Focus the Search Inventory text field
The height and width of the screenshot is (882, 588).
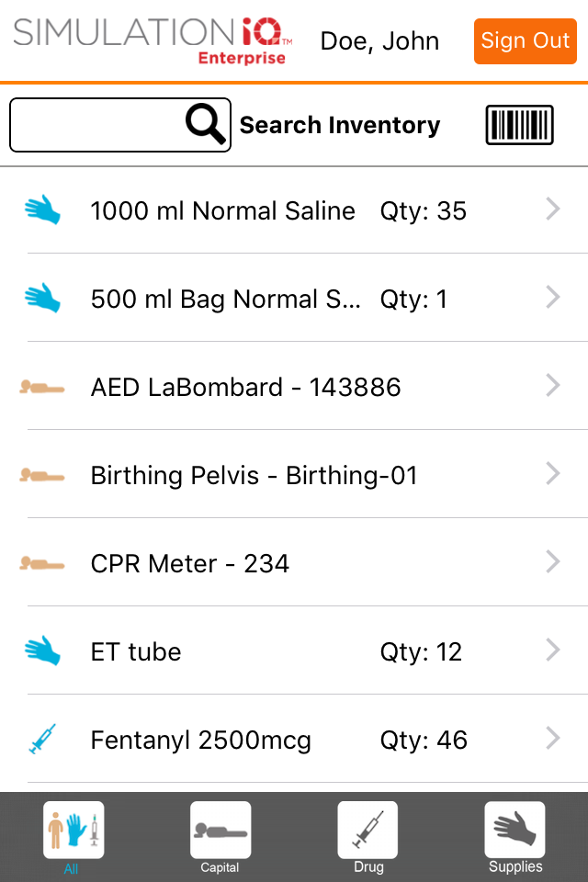96,125
